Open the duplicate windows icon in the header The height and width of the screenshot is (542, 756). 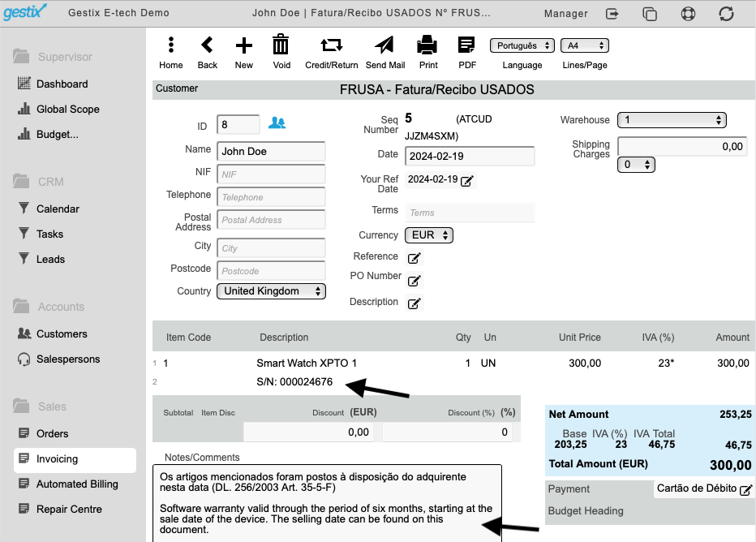[x=650, y=14]
